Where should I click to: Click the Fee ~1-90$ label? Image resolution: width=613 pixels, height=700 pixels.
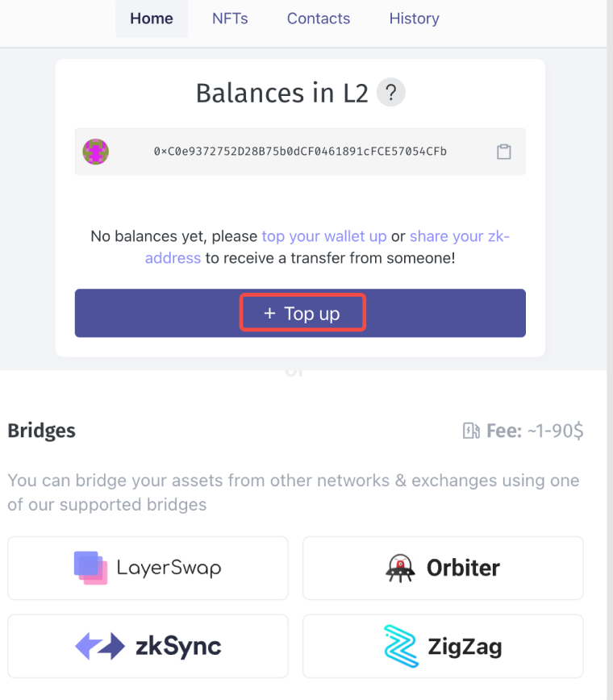tap(534, 431)
